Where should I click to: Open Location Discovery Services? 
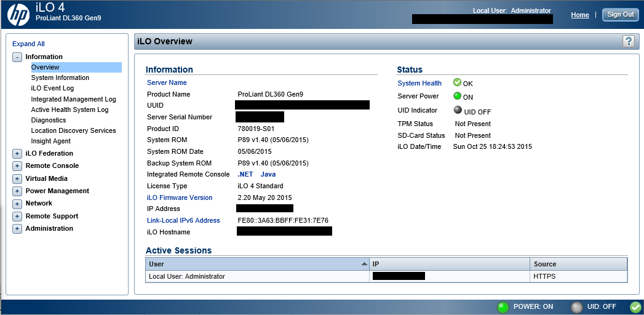pyautogui.click(x=74, y=130)
